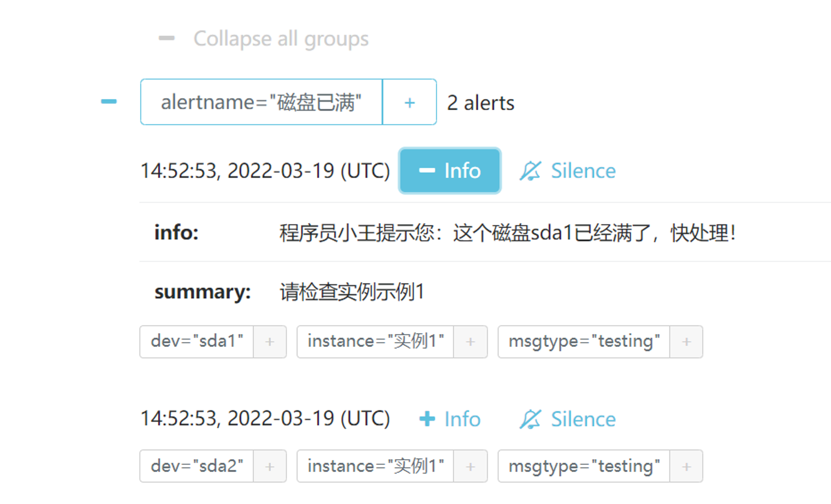Click the info annotation message text
The width and height of the screenshot is (831, 504).
click(x=508, y=233)
